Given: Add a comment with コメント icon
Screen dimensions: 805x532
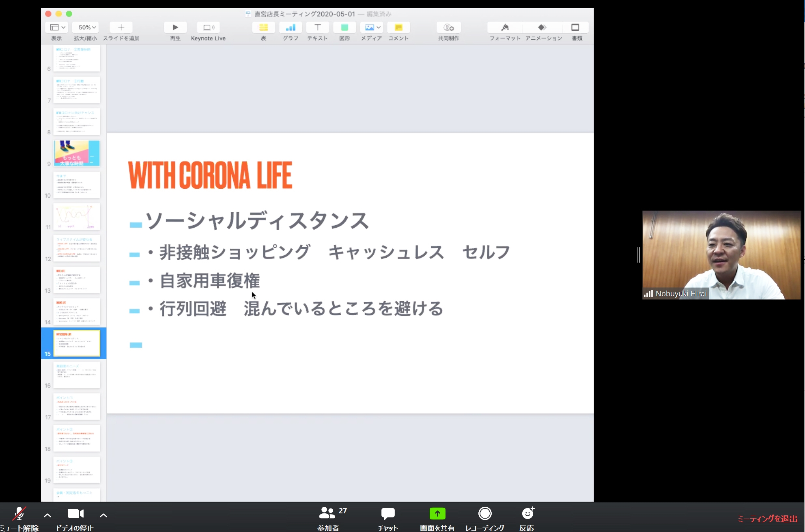Looking at the screenshot, I should [398, 28].
